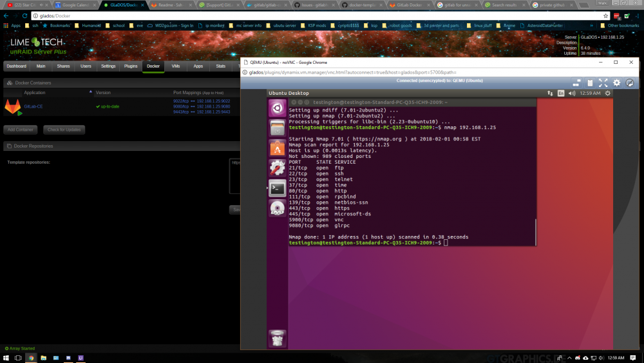Click DVD disc launcher icon
644x363 pixels.
click(277, 208)
